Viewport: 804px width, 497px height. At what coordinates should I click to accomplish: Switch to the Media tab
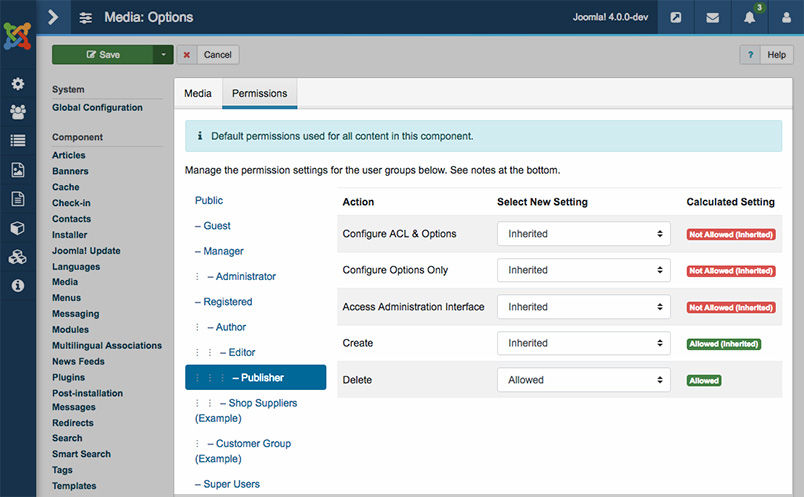coord(198,93)
